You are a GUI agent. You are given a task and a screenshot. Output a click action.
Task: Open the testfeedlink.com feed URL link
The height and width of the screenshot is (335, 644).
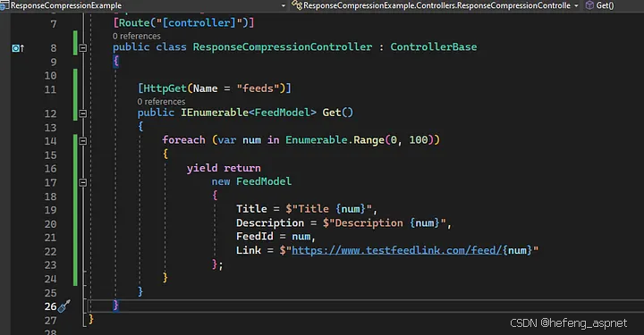pyautogui.click(x=397, y=250)
